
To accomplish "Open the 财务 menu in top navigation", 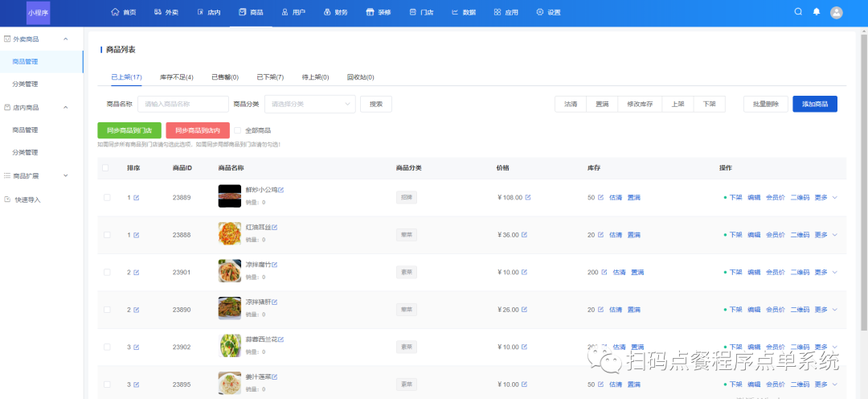I will click(335, 12).
